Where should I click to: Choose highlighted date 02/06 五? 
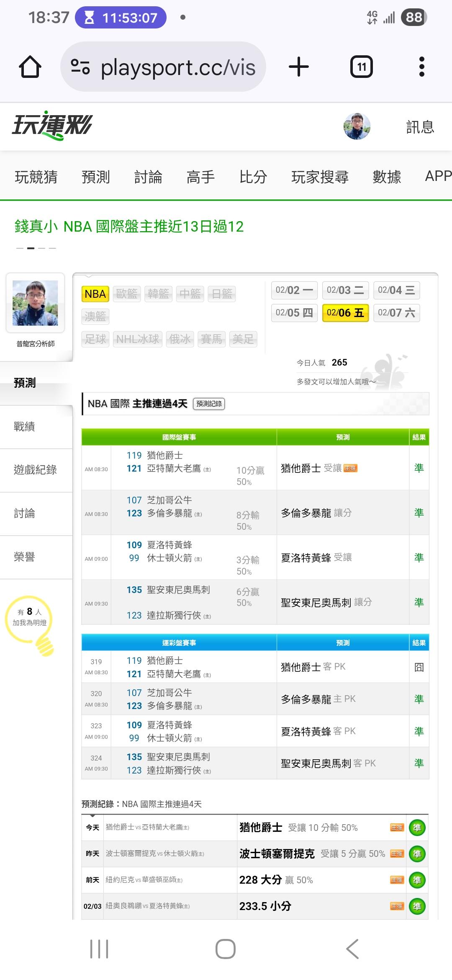point(345,313)
